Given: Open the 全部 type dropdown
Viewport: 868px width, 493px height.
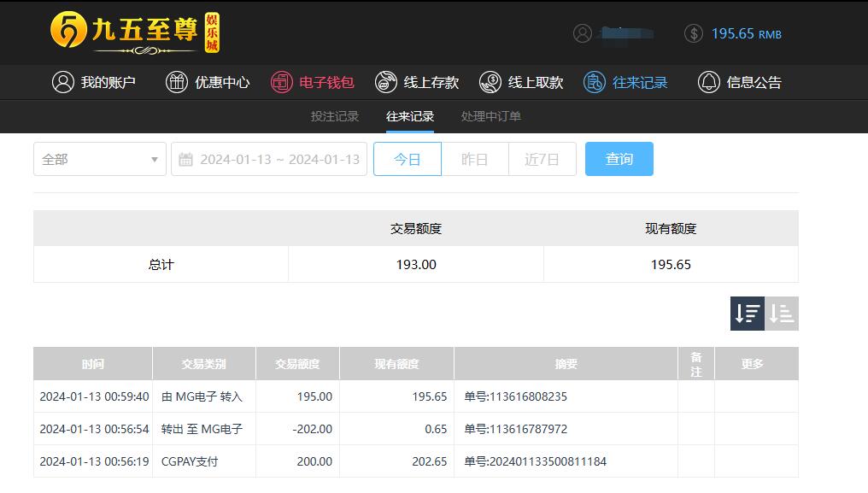Looking at the screenshot, I should pyautogui.click(x=100, y=159).
